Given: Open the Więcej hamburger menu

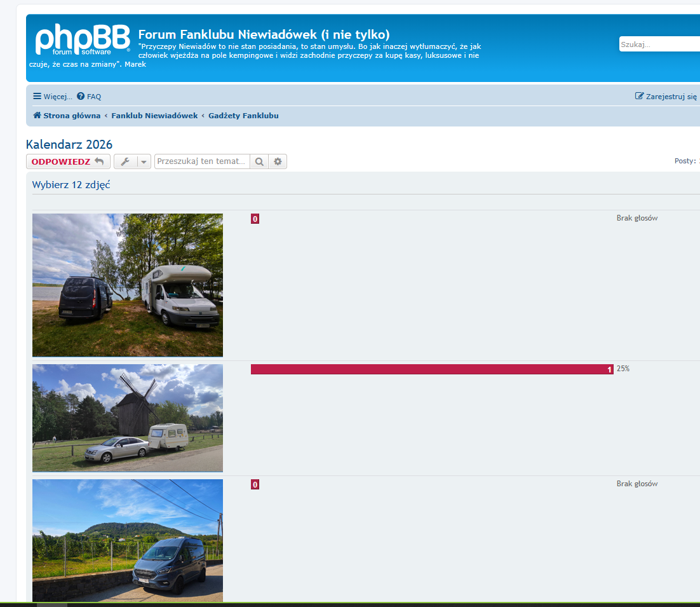Looking at the screenshot, I should click(x=53, y=97).
